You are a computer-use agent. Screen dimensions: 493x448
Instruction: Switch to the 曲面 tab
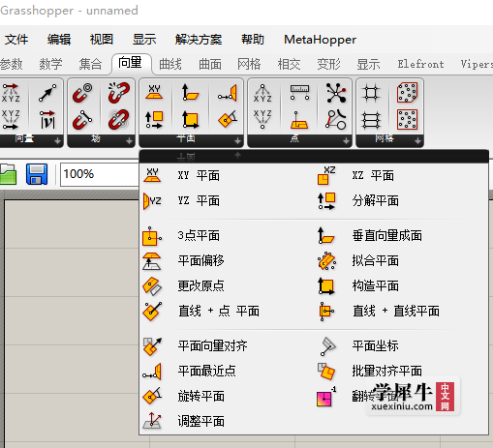(x=210, y=64)
